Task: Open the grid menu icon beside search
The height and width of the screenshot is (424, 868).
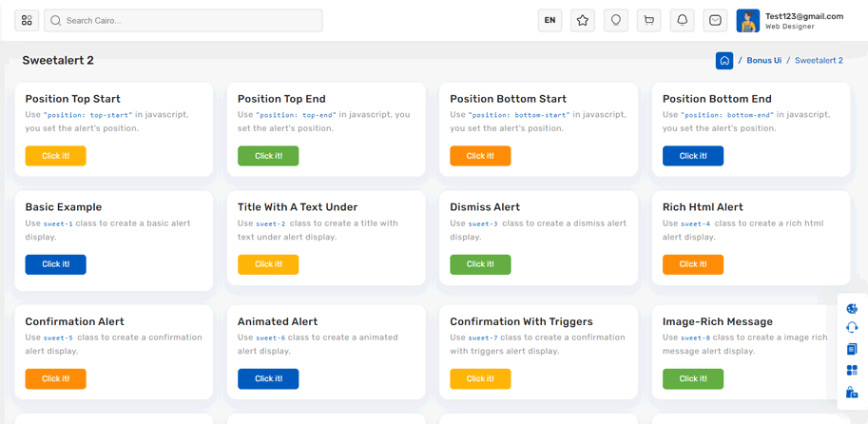Action: tap(27, 21)
